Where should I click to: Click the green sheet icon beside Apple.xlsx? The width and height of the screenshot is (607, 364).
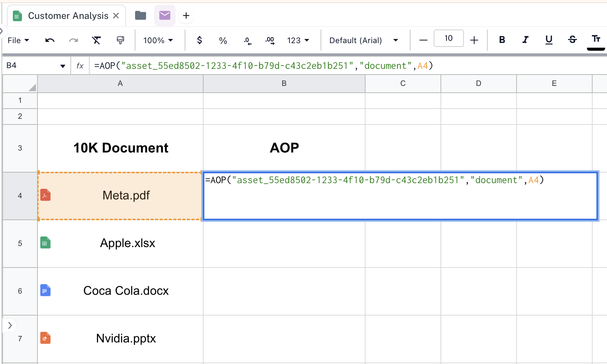pos(45,243)
